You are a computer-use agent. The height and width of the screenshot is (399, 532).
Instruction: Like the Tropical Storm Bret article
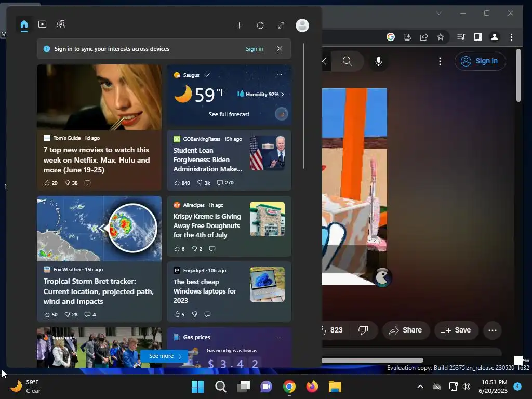click(51, 314)
